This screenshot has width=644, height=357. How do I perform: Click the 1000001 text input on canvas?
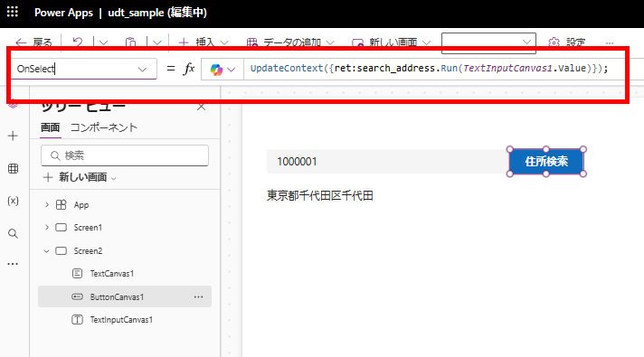[387, 162]
